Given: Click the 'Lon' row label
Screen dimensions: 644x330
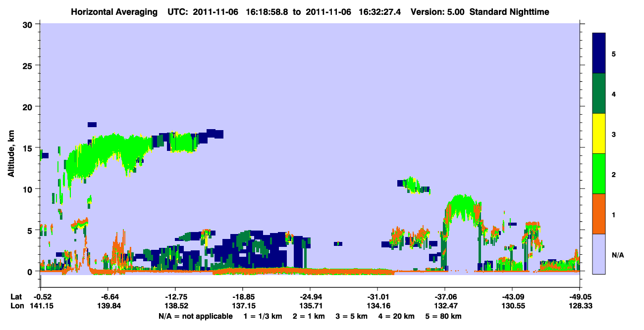Looking at the screenshot, I should [x=16, y=306].
